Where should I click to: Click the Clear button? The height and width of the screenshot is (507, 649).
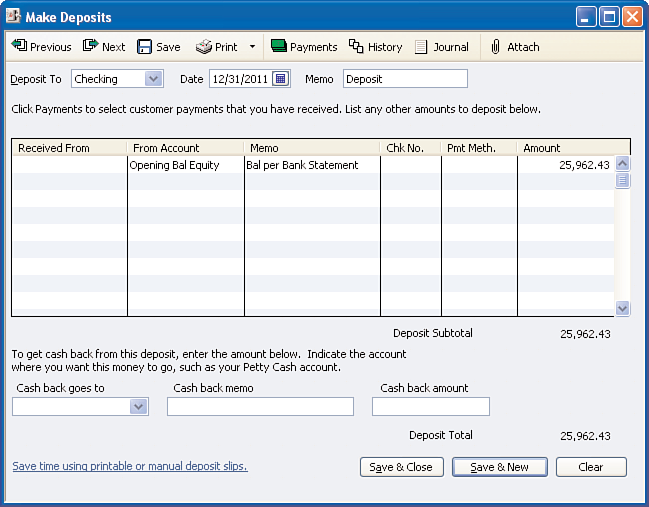click(591, 467)
